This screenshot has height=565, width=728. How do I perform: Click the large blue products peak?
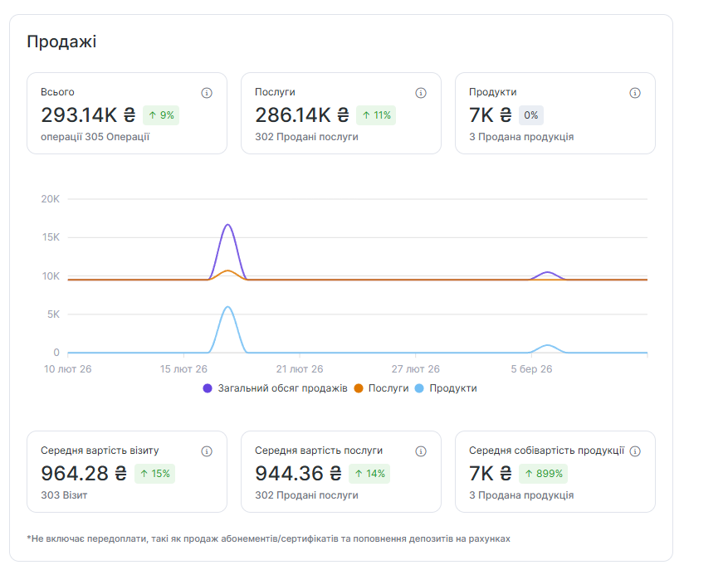click(227, 308)
